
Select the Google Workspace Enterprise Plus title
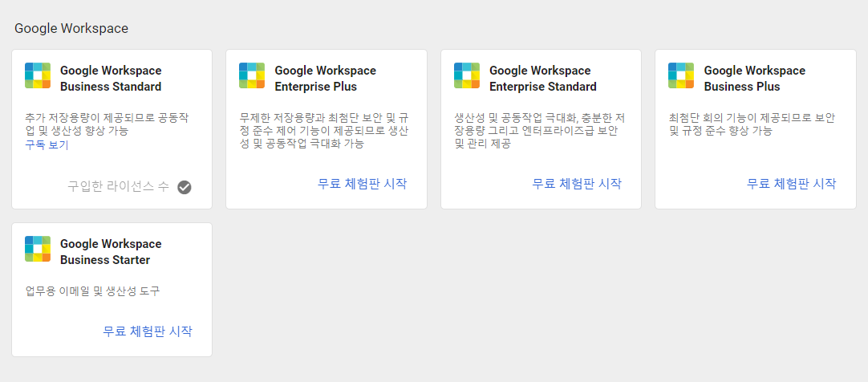(326, 79)
